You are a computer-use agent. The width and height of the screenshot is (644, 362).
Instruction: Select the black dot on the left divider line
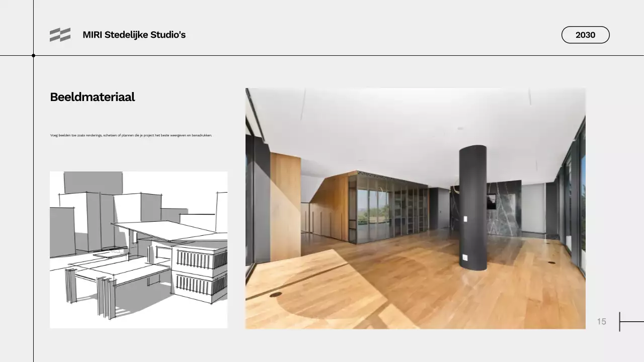[x=34, y=56]
